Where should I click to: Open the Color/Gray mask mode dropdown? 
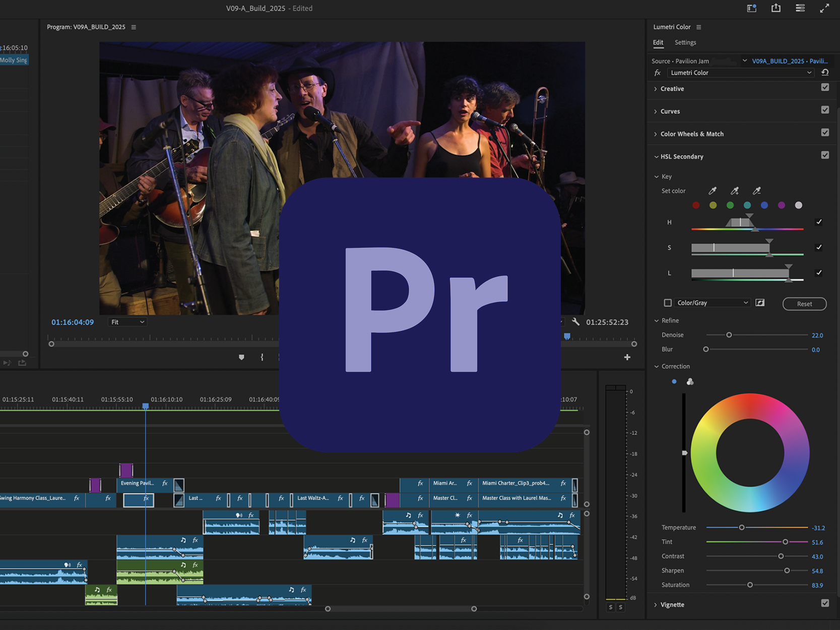713,303
